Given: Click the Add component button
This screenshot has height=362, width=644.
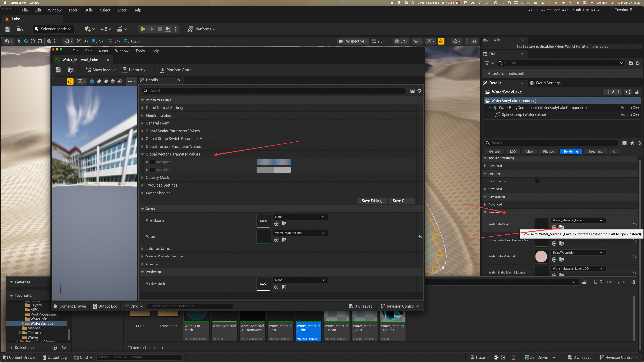Looking at the screenshot, I should [612, 92].
